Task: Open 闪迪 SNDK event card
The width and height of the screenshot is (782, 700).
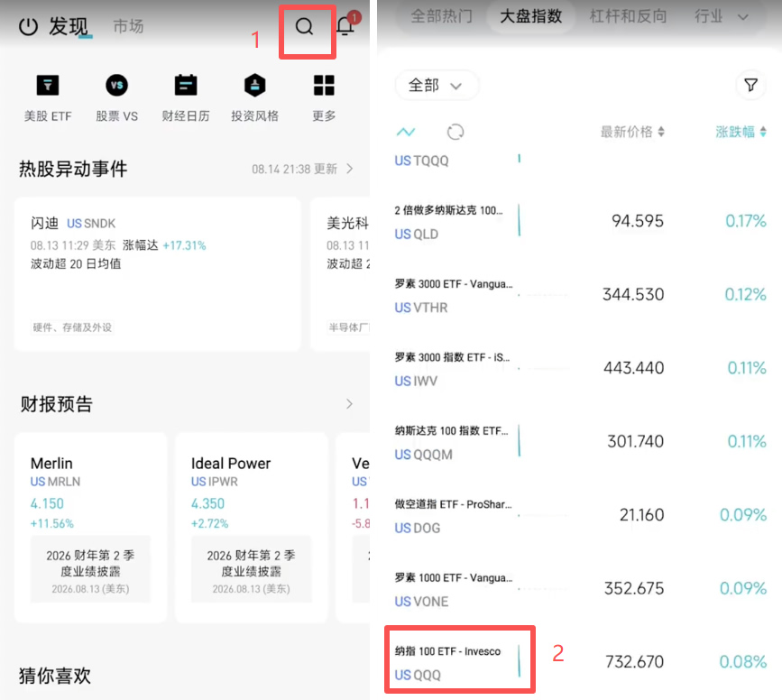Action: [x=158, y=274]
